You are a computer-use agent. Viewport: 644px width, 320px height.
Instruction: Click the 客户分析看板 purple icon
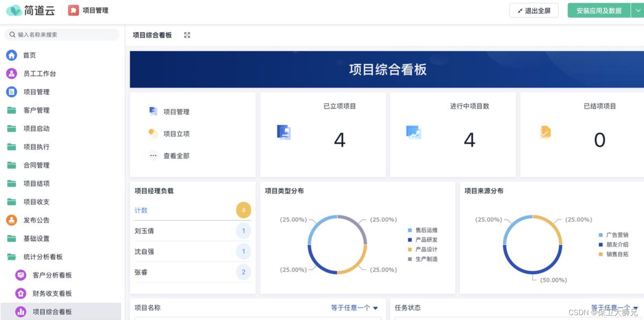(x=21, y=275)
